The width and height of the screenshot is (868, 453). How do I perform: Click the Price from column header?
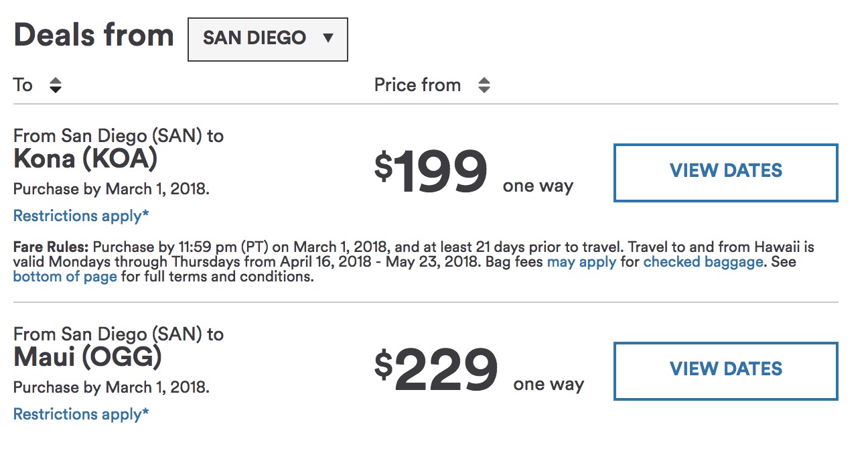click(x=417, y=85)
